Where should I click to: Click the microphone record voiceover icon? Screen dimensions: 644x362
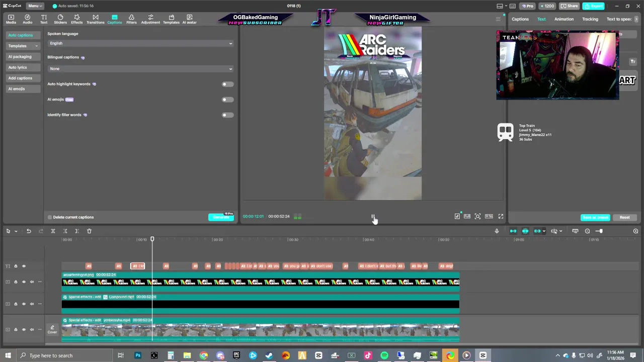click(497, 231)
